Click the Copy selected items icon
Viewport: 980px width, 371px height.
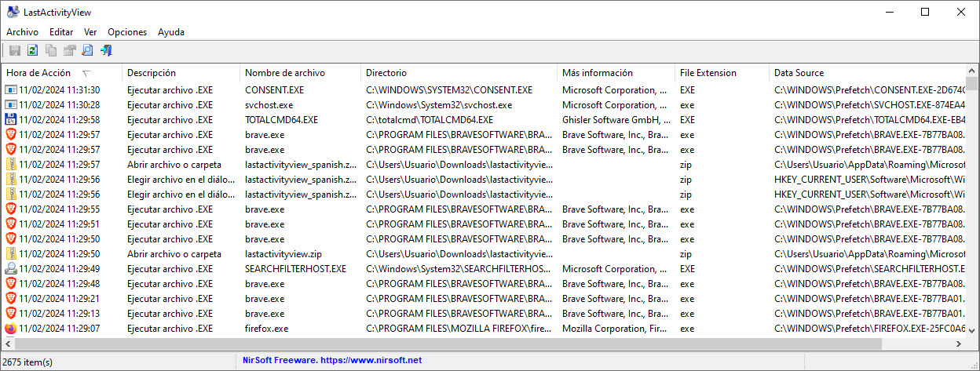[x=51, y=51]
